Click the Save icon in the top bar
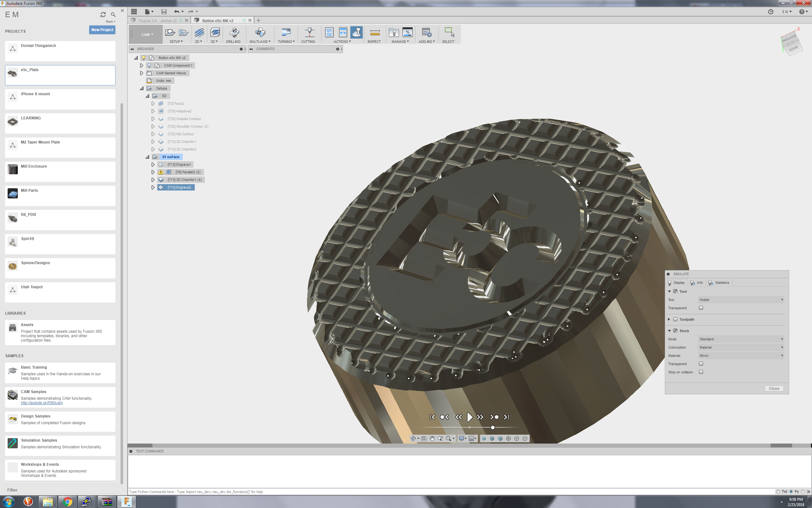 click(164, 11)
